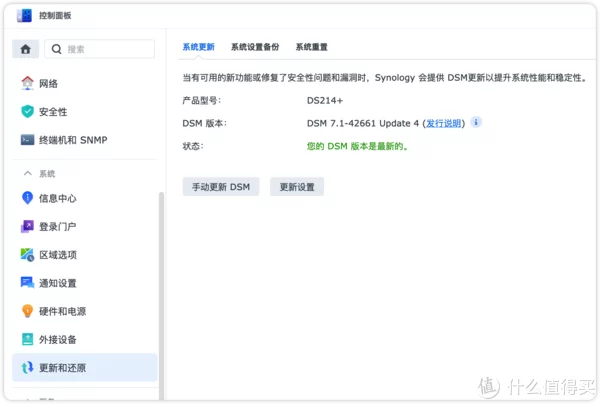Open 安全性 shield icon in sidebar
This screenshot has height=404, width=600.
tap(27, 111)
